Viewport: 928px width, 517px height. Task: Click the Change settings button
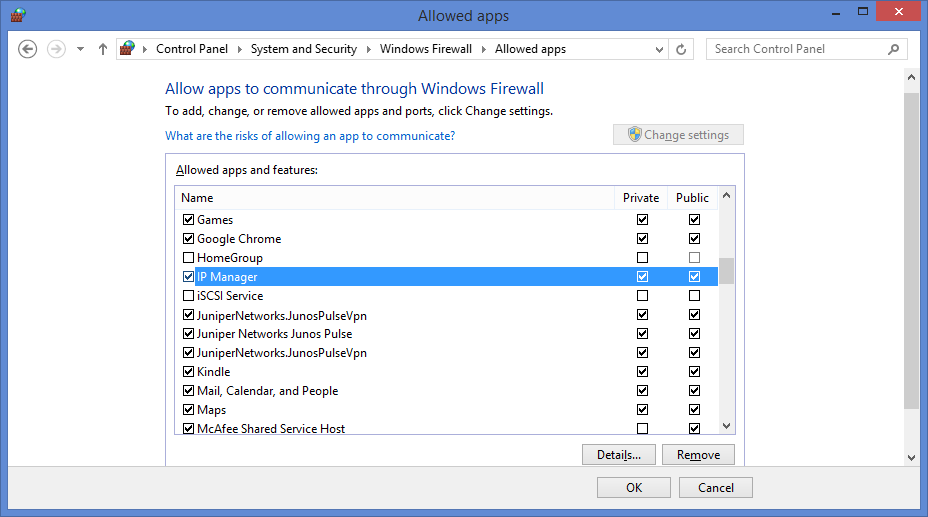pyautogui.click(x=678, y=134)
